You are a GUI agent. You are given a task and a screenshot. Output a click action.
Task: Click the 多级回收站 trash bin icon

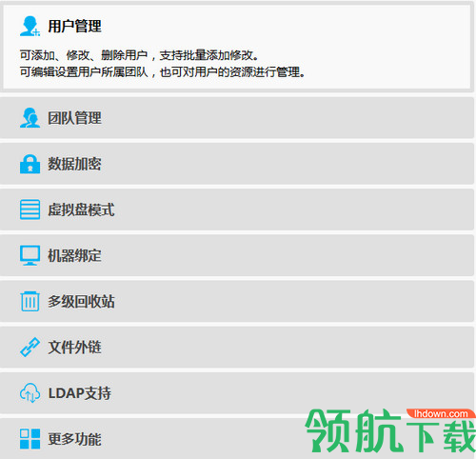click(x=30, y=301)
